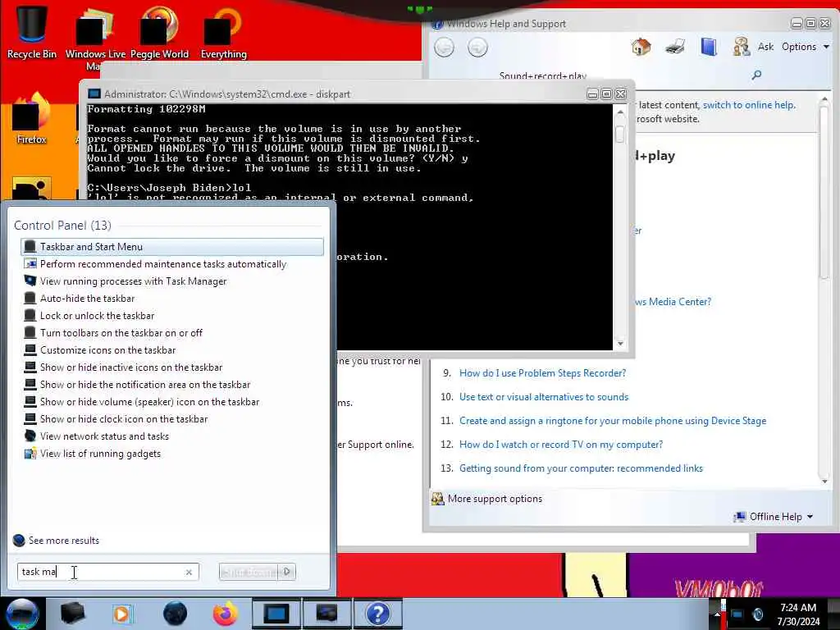Click the Control Panel (13) results header
The width and height of the screenshot is (840, 630).
click(62, 226)
